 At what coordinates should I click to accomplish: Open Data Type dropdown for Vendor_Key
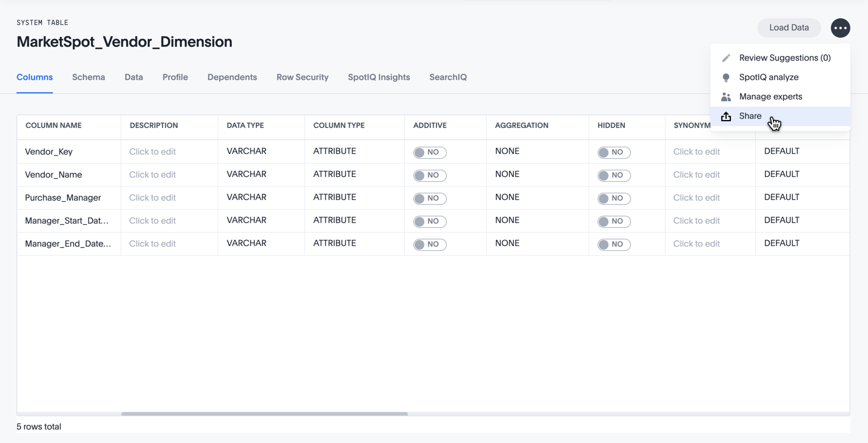click(x=247, y=152)
